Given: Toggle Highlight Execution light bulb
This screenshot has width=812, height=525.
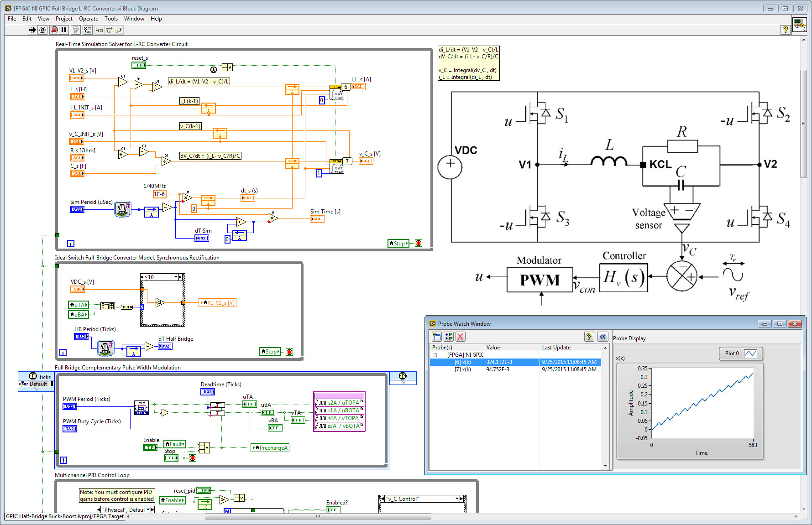Looking at the screenshot, I should (76, 30).
